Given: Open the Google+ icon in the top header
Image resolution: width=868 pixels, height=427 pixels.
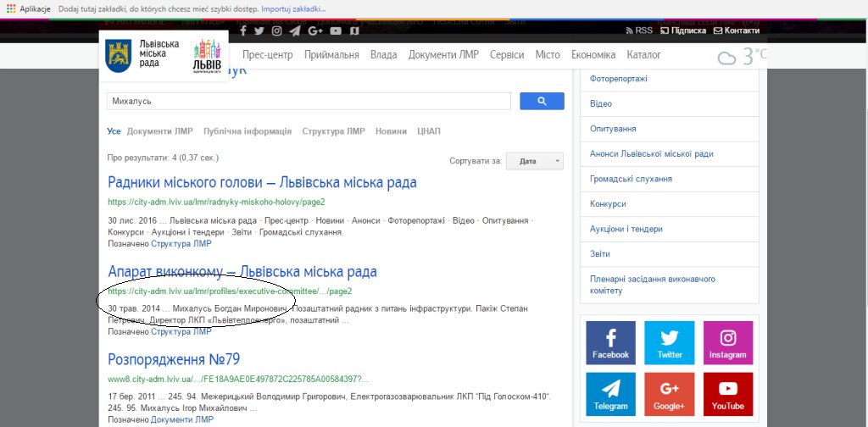Looking at the screenshot, I should click(315, 31).
